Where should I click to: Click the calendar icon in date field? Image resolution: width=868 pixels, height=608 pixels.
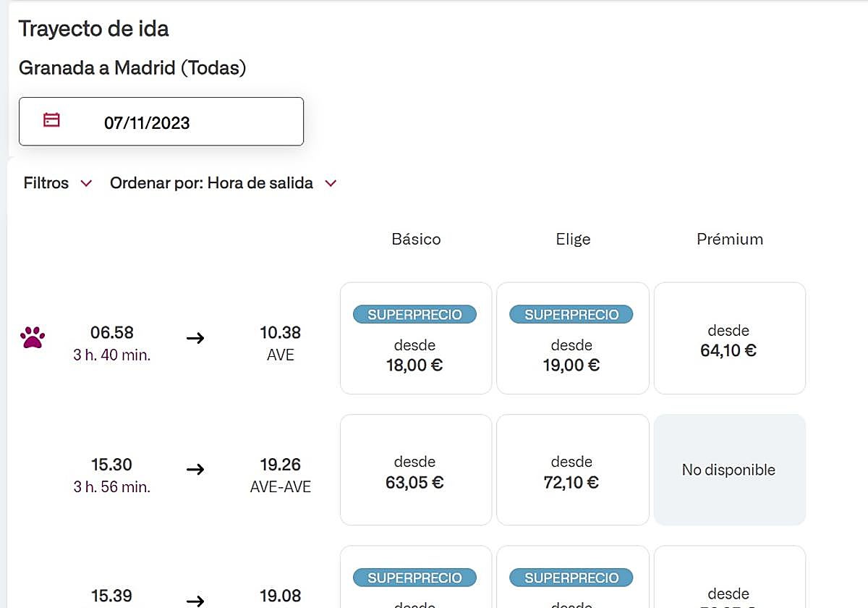click(x=51, y=120)
